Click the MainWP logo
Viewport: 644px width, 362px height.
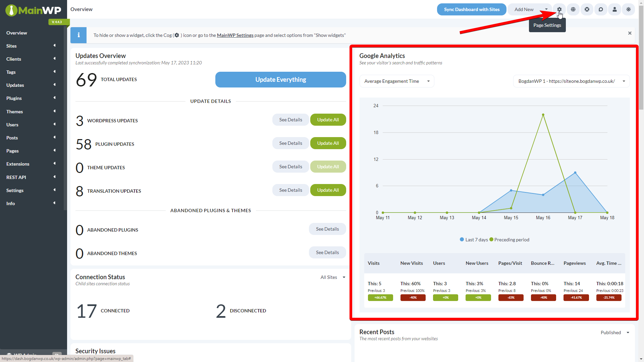point(33,10)
